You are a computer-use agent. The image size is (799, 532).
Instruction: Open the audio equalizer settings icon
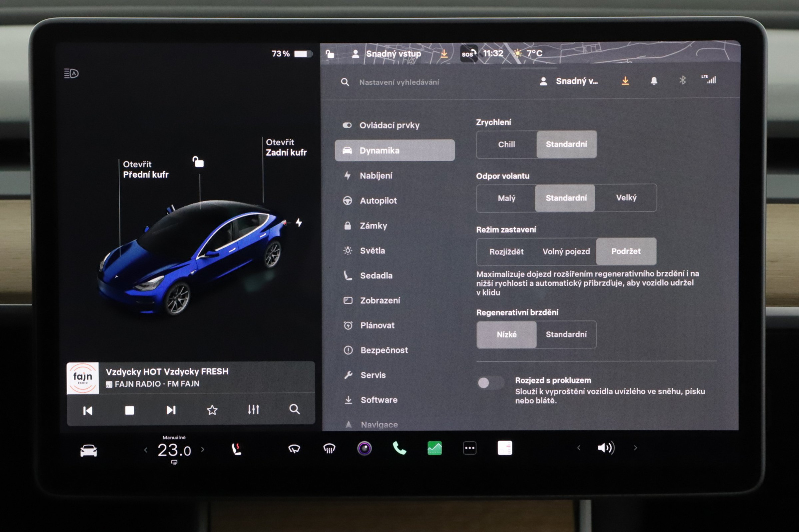pyautogui.click(x=253, y=410)
